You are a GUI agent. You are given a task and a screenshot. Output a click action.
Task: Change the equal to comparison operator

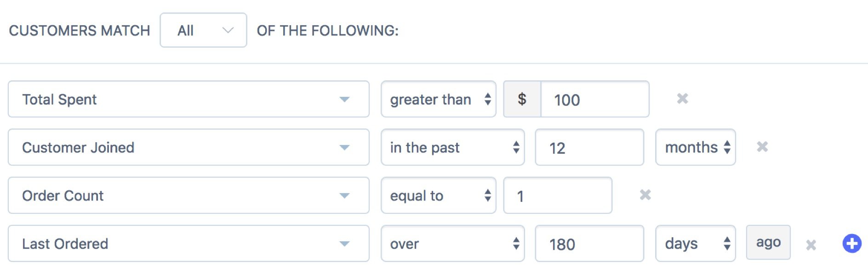click(x=438, y=195)
